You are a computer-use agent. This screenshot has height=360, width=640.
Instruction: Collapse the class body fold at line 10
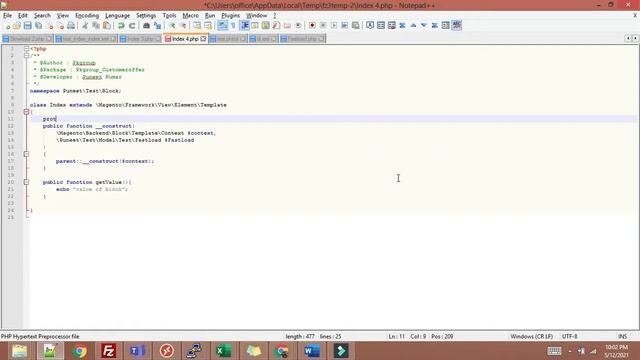coord(26,112)
